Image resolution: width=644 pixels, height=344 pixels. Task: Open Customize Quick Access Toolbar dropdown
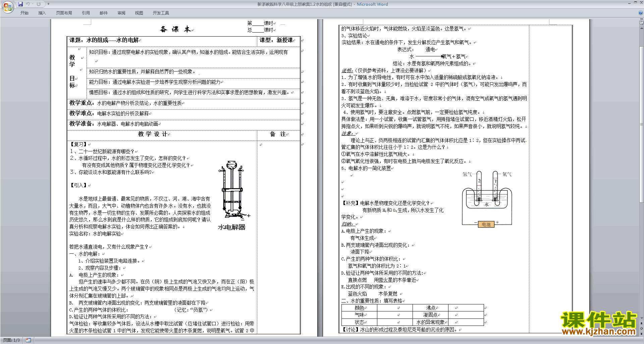coord(48,4)
